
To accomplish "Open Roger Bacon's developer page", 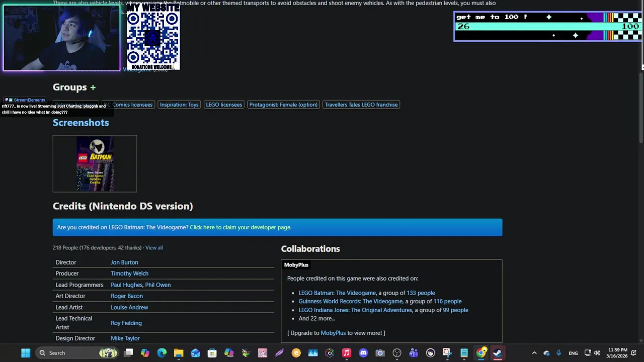I will pos(127,296).
